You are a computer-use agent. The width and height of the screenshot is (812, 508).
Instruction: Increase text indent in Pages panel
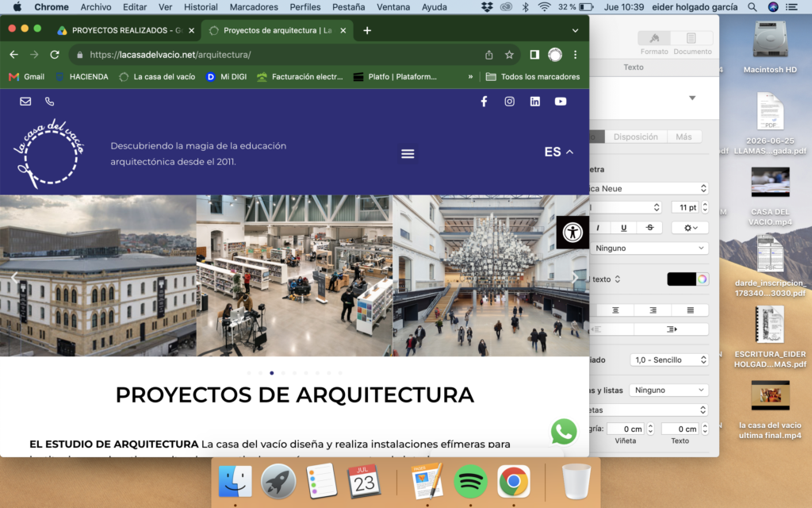point(671,329)
